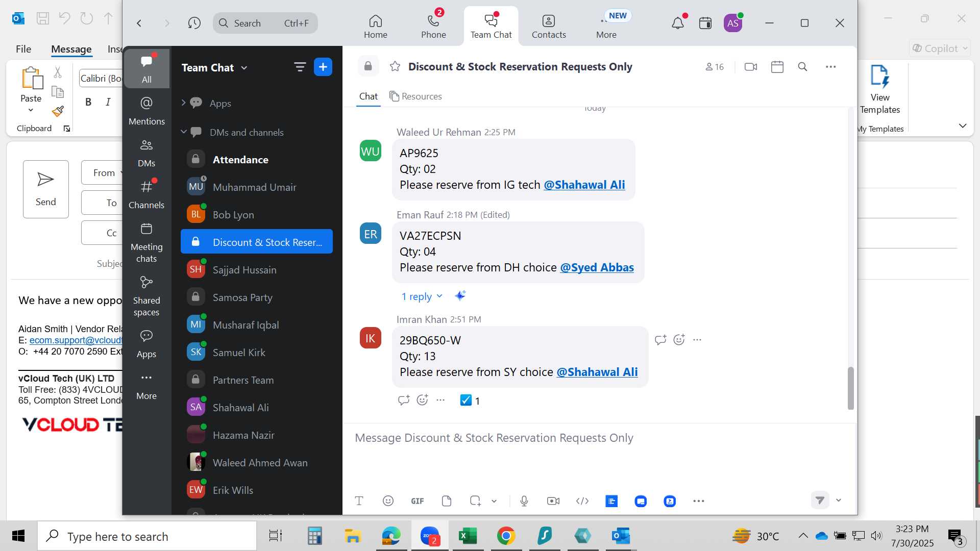Open the chat filter icon

coord(300,67)
